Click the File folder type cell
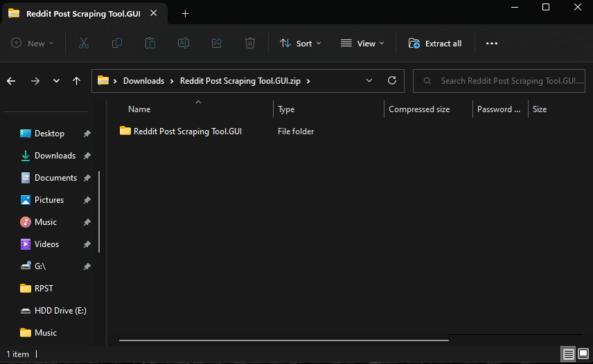The width and height of the screenshot is (593, 364). [x=296, y=131]
